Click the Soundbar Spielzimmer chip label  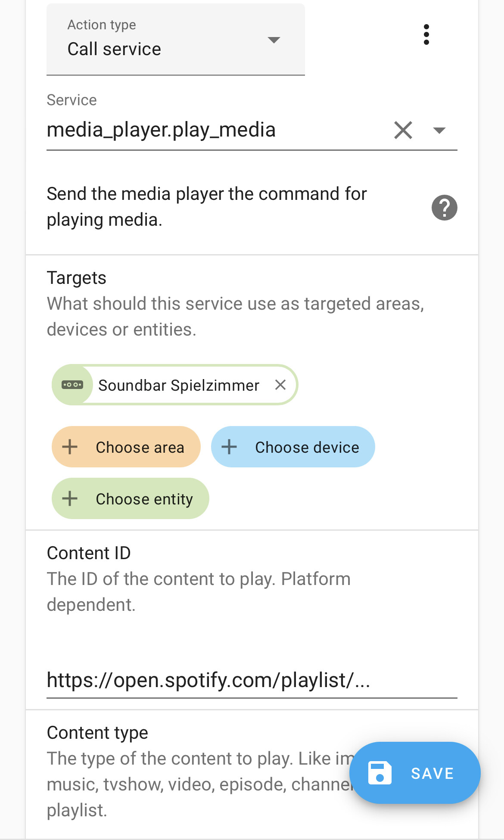[x=178, y=385]
